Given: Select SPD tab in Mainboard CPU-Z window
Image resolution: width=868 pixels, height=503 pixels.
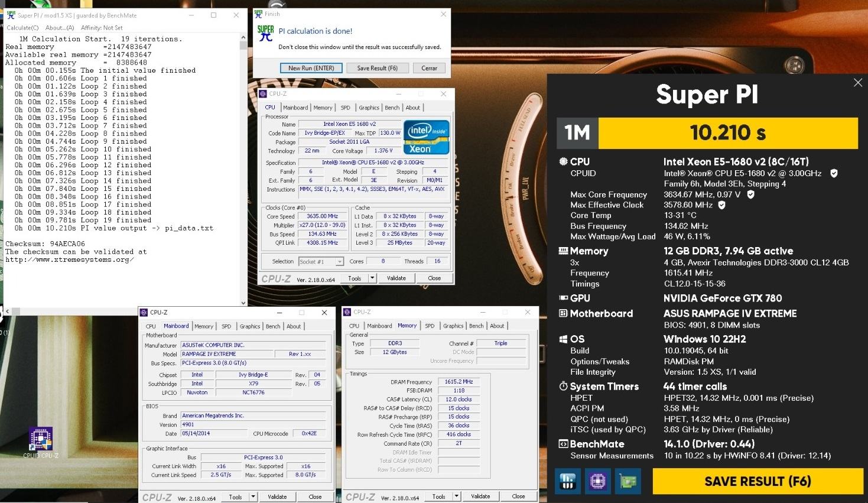Looking at the screenshot, I should pos(226,326).
